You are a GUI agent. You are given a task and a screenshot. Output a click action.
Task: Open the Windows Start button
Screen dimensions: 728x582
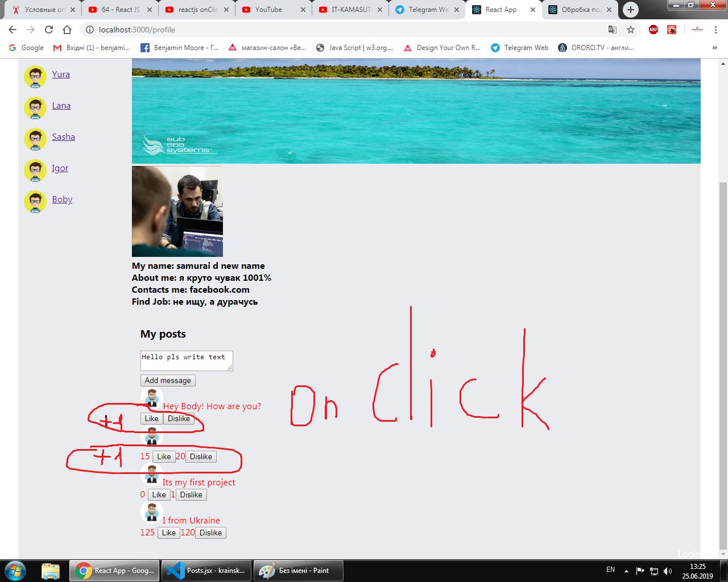click(x=15, y=571)
